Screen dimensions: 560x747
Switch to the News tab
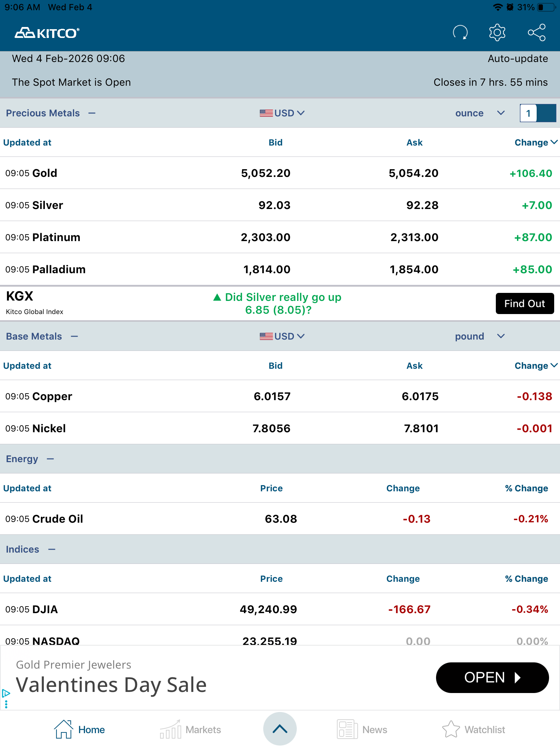(362, 729)
